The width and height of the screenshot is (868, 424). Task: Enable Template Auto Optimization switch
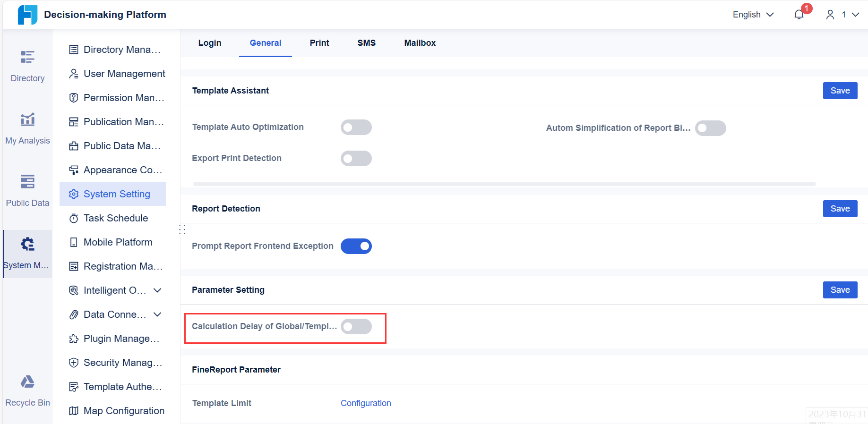tap(356, 127)
